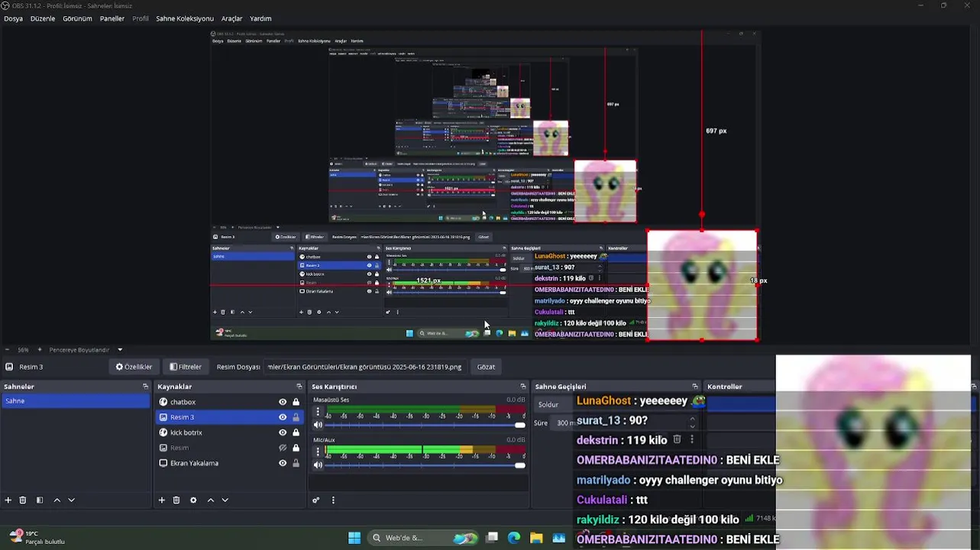Mute Mic/Aux with its speaker icon
This screenshot has height=550, width=980.
[x=318, y=465]
